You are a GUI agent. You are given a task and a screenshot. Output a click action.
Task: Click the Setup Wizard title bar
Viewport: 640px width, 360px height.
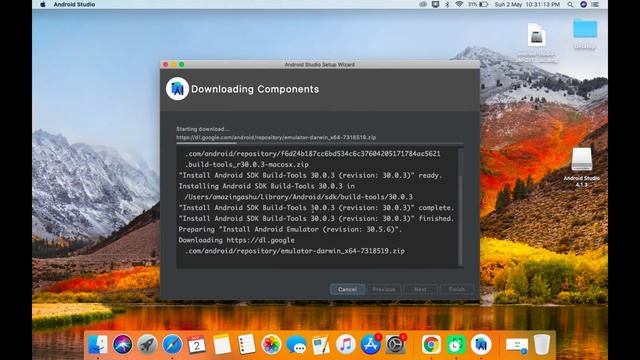pyautogui.click(x=320, y=64)
